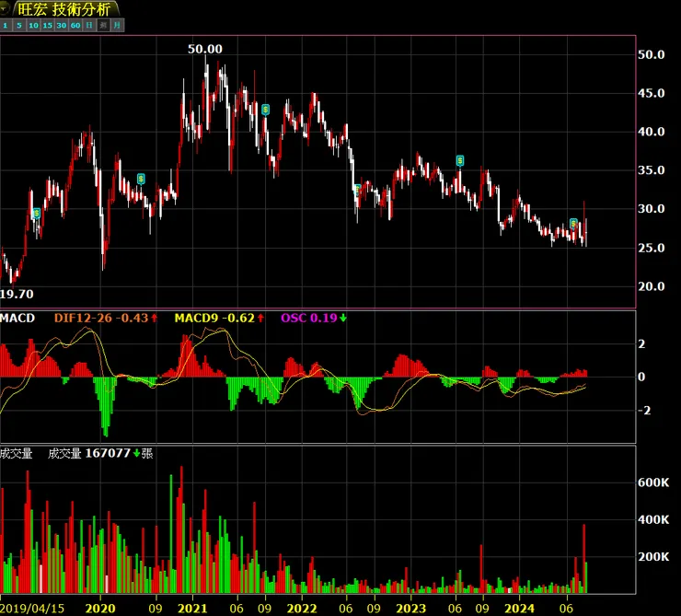The height and width of the screenshot is (616, 681).
Task: Click the 成交量 167077 張 readout
Action: tap(100, 454)
